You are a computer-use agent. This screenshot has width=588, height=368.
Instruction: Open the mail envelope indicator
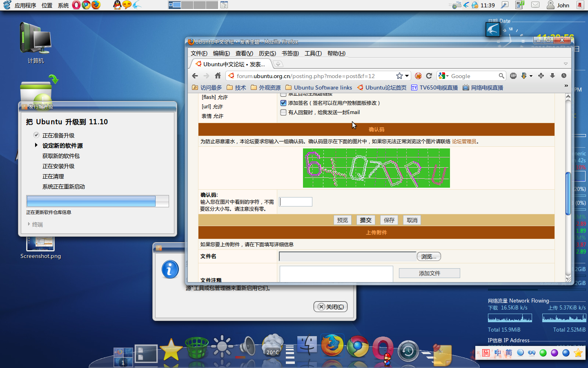[535, 5]
